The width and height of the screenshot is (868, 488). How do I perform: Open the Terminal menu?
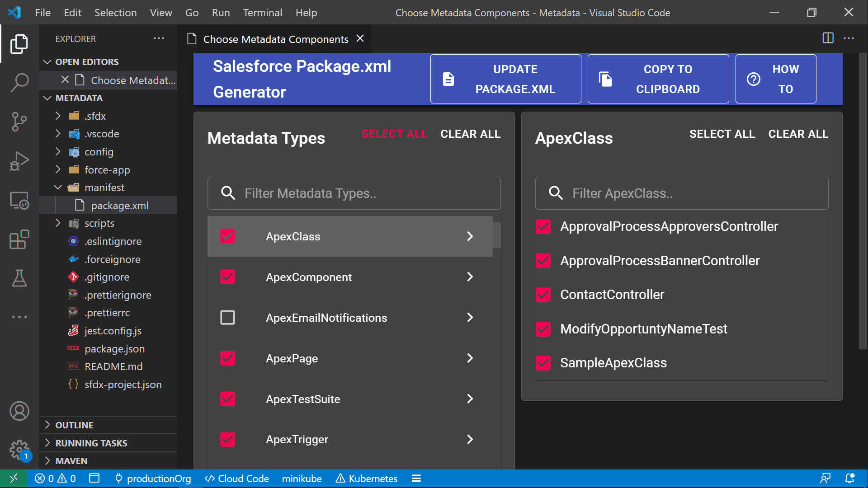(262, 13)
